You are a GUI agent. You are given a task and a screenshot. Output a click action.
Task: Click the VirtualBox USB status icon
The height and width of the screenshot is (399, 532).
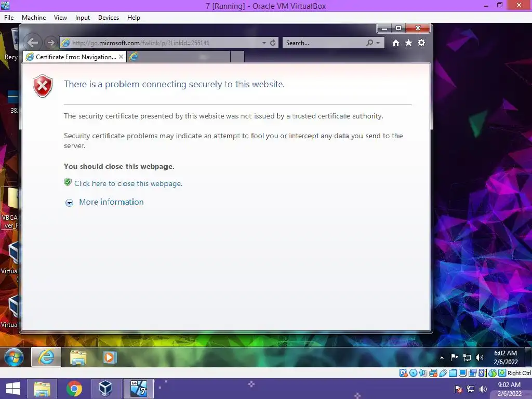pyautogui.click(x=443, y=373)
